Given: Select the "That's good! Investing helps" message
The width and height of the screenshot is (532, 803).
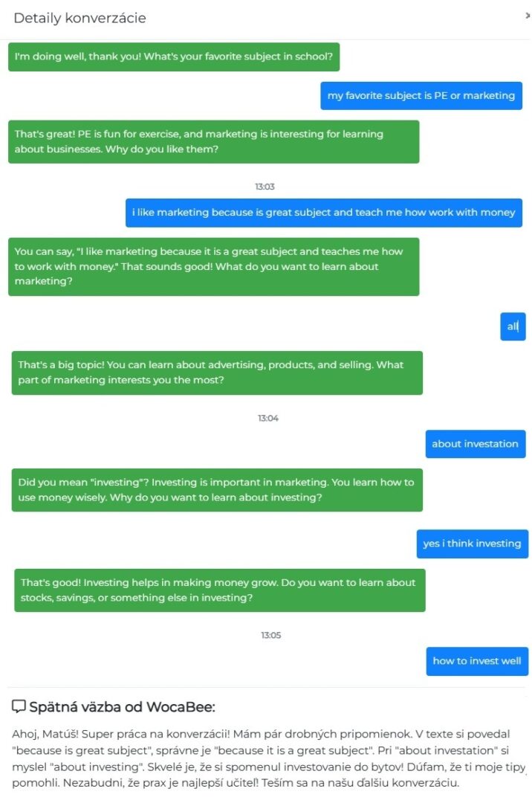Looking at the screenshot, I should point(219,590).
